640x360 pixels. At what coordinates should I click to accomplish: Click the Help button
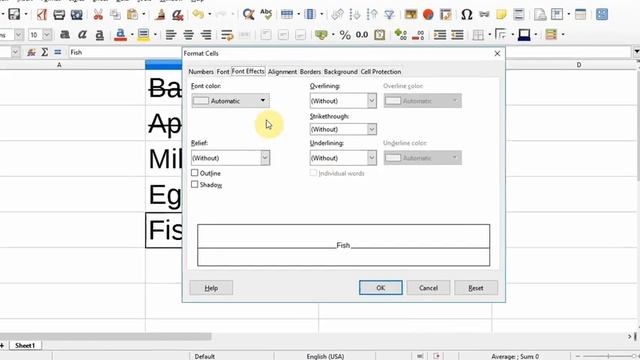[x=211, y=288]
